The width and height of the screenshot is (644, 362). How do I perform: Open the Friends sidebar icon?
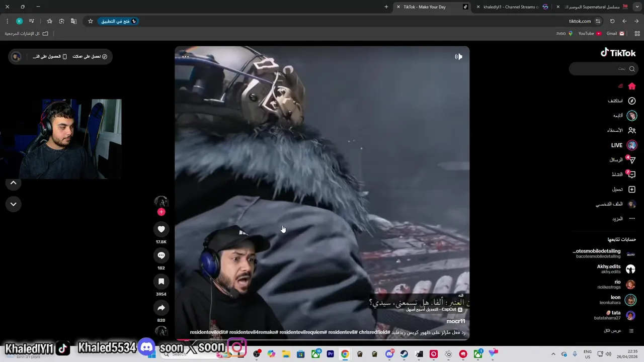pos(632,130)
